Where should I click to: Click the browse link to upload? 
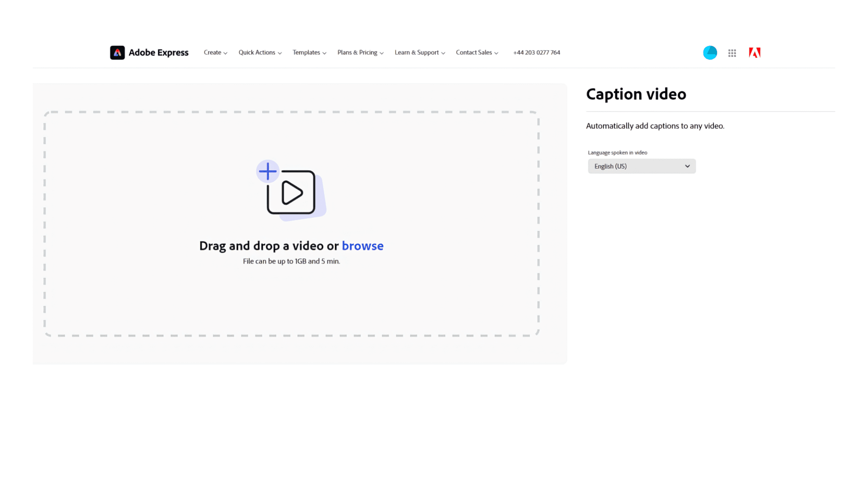pyautogui.click(x=362, y=246)
